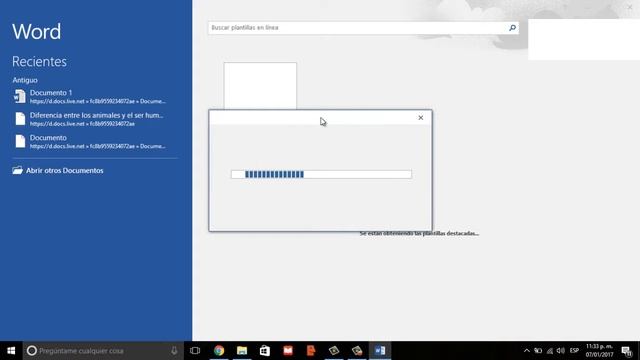Click the volume speaker icon in tray
Screen dimensions: 640x360
point(561,351)
